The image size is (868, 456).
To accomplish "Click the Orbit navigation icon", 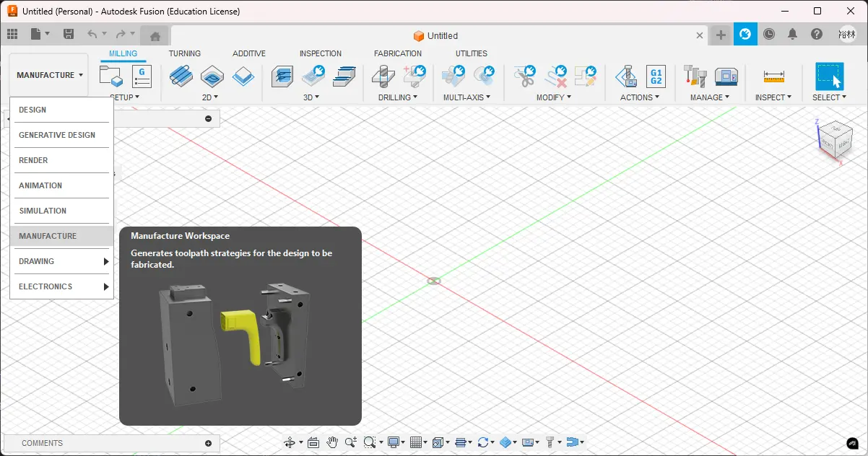I will pyautogui.click(x=290, y=442).
